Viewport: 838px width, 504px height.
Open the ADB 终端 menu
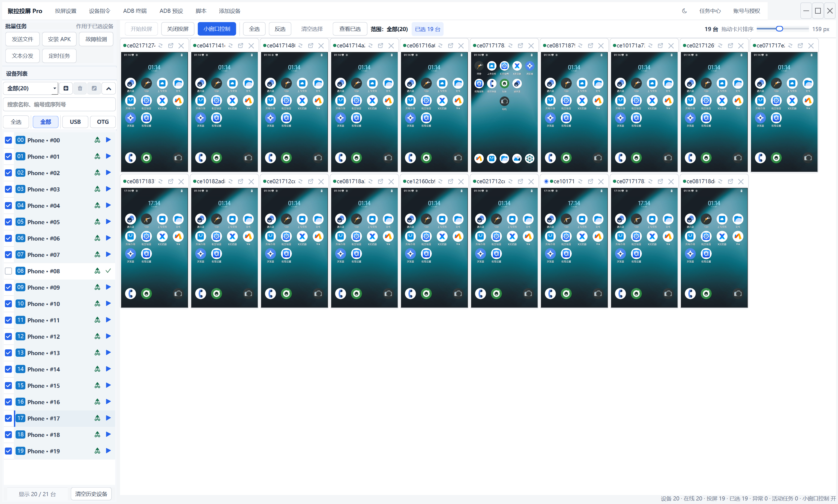[135, 11]
